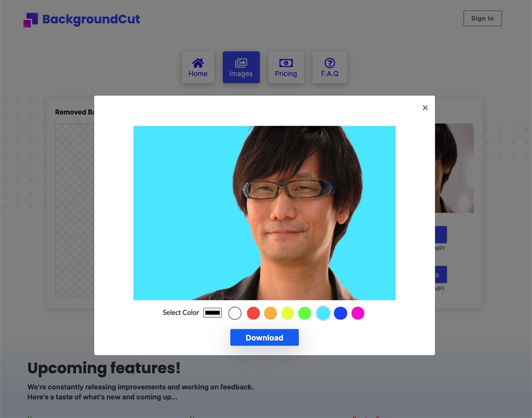Click the original image thumbnail behind dialog
The height and width of the screenshot is (418, 532).
click(454, 167)
